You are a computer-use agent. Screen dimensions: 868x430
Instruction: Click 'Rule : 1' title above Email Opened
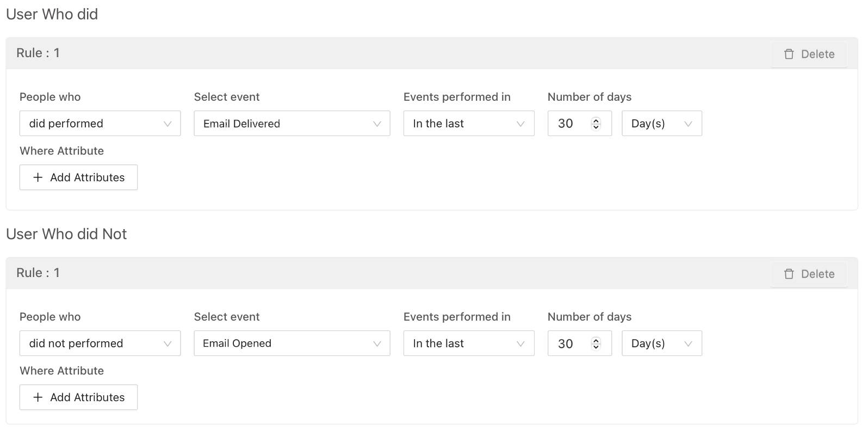click(38, 273)
